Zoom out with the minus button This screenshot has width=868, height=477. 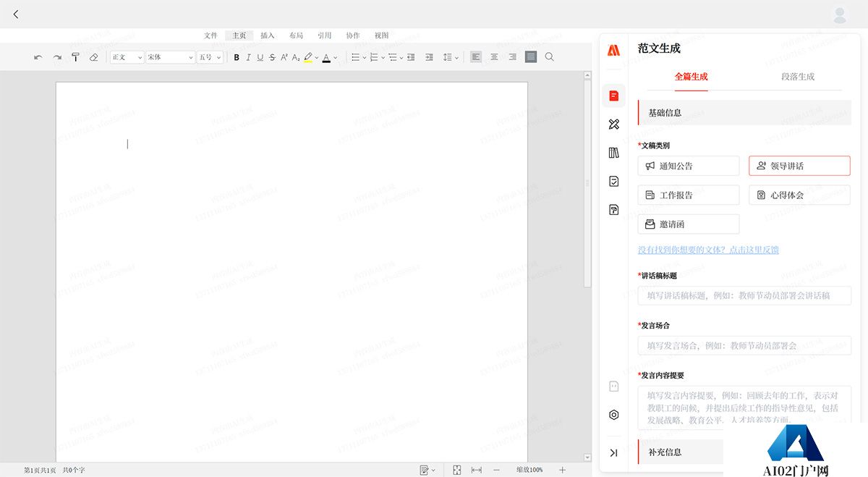(496, 470)
